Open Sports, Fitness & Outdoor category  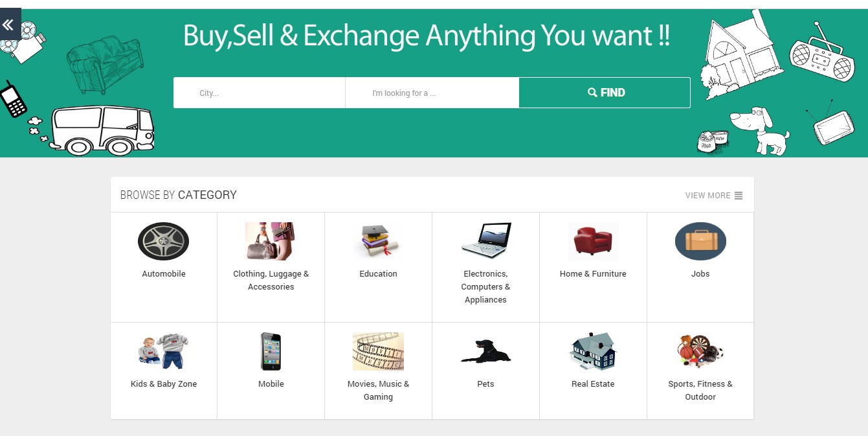click(700, 351)
